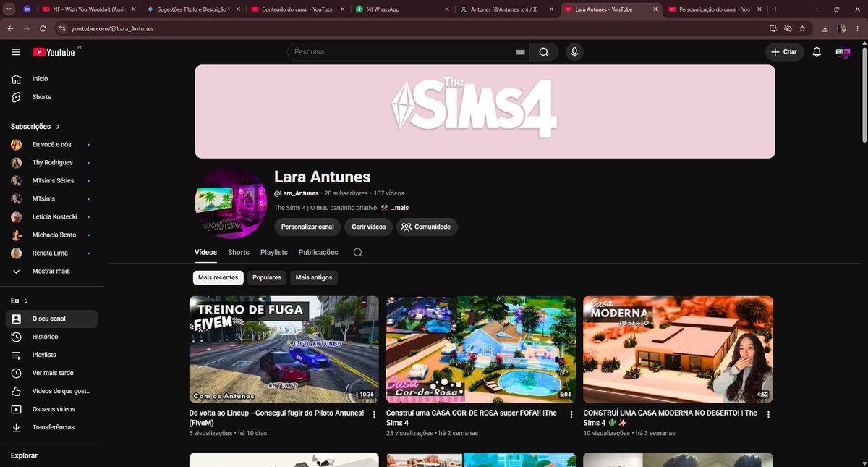Search within channel using magnifier icon
The height and width of the screenshot is (467, 868).
(x=358, y=253)
